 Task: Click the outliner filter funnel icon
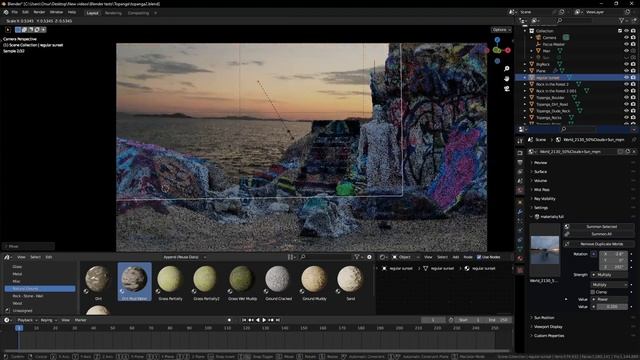tap(621, 20)
